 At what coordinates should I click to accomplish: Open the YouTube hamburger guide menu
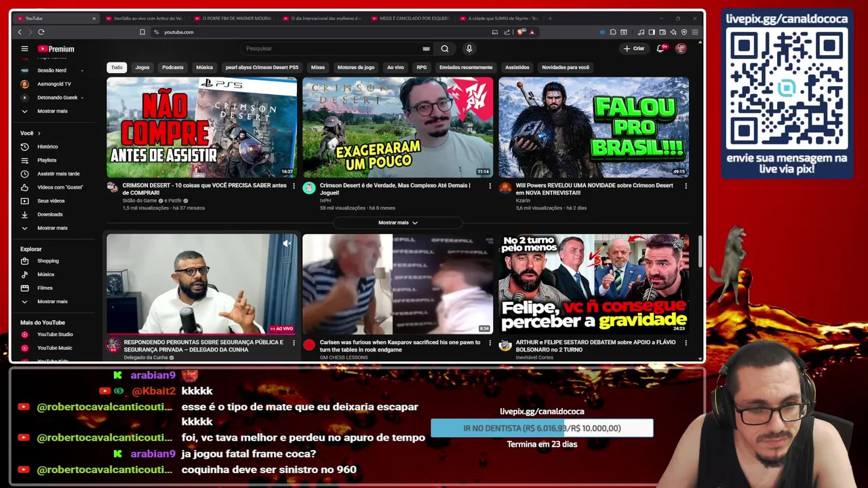click(24, 49)
